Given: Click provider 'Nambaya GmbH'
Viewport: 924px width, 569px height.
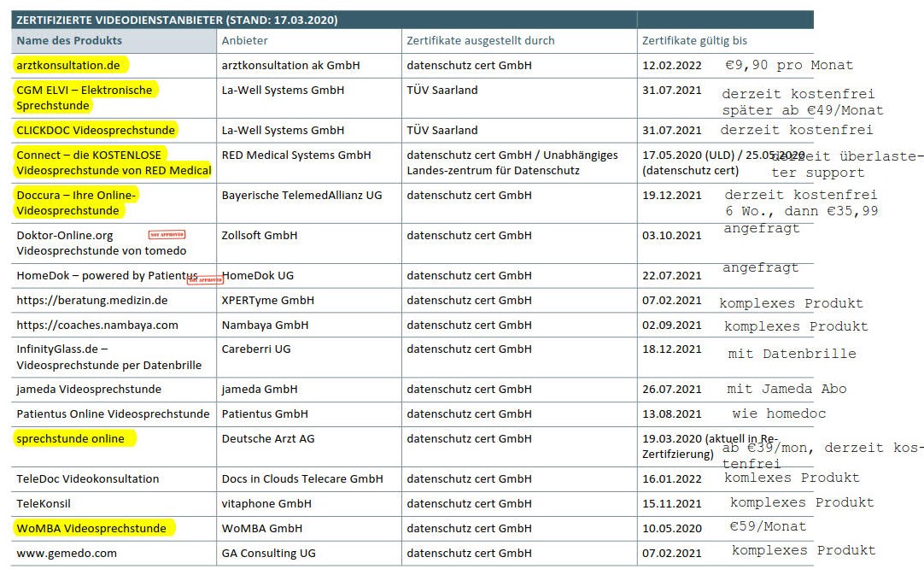Looking at the screenshot, I should [265, 325].
